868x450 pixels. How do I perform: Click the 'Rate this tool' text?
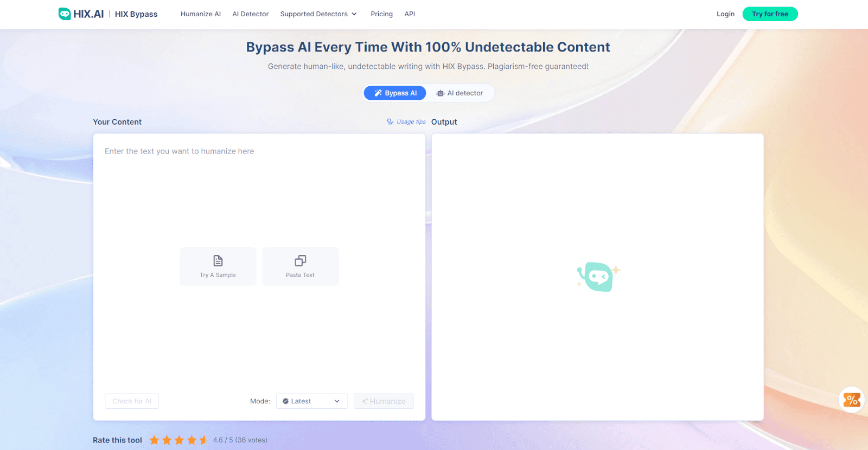pos(117,440)
